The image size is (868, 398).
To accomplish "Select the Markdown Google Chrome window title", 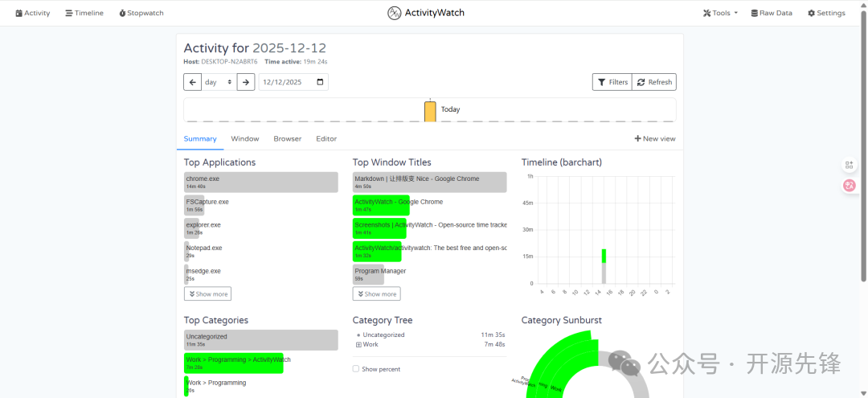I will (429, 183).
